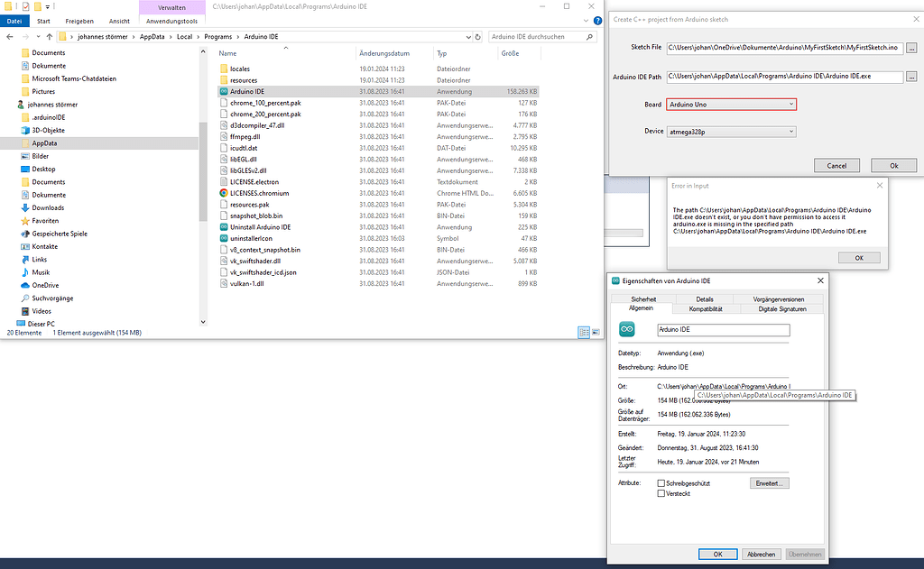Refresh the Explorer address bar

tap(478, 36)
